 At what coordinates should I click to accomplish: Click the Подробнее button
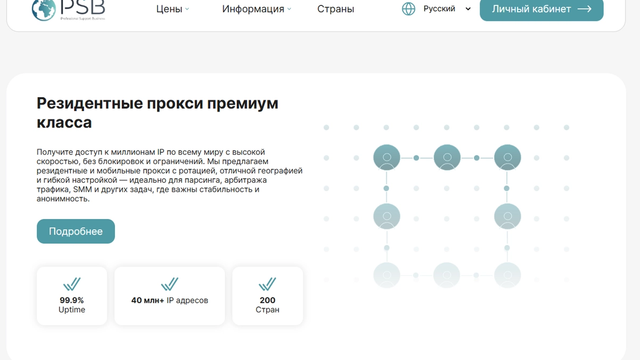pyautogui.click(x=76, y=231)
